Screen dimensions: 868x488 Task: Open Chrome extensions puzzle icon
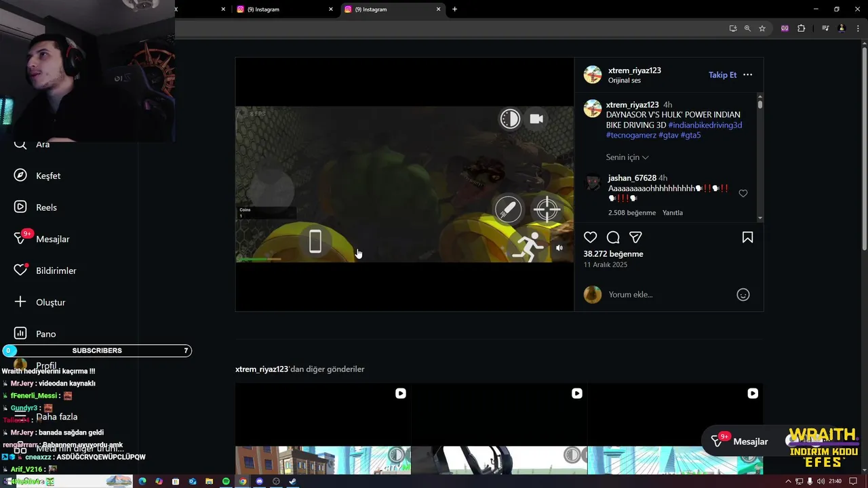pos(802,28)
